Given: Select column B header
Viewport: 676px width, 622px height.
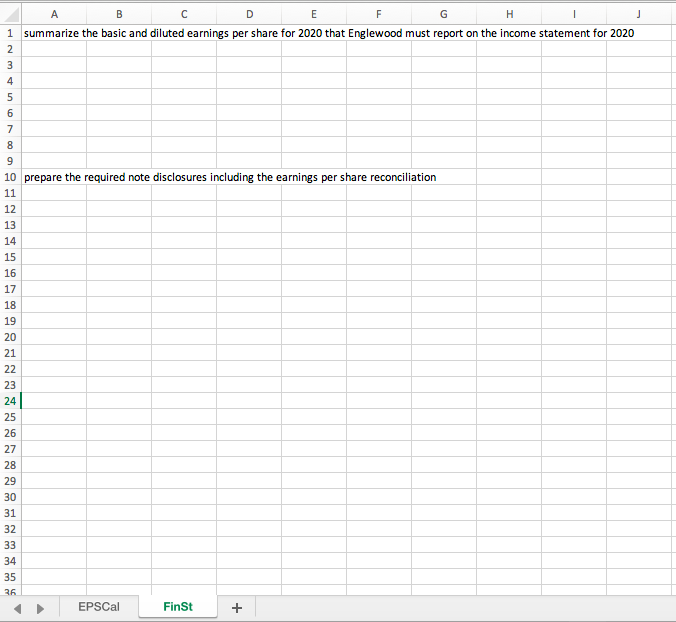Looking at the screenshot, I should click(x=119, y=14).
